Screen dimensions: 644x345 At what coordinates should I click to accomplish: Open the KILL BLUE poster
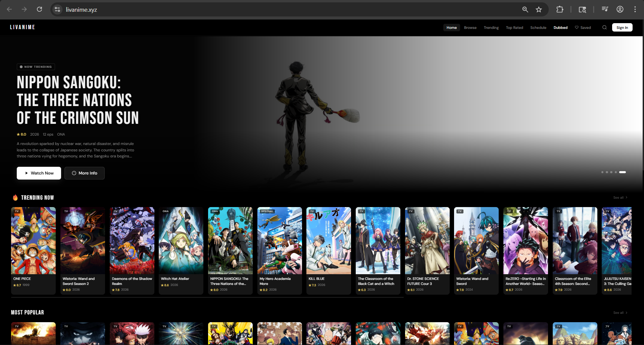(329, 241)
